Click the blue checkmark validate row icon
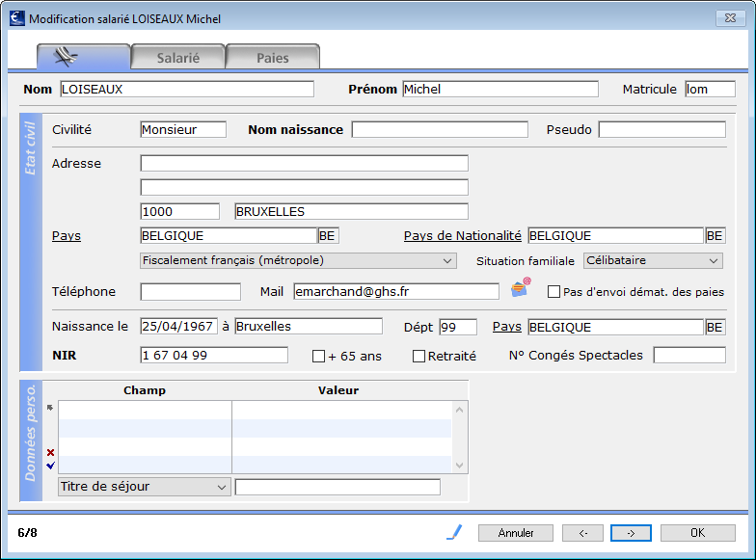Image resolution: width=756 pixels, height=560 pixels. point(50,465)
